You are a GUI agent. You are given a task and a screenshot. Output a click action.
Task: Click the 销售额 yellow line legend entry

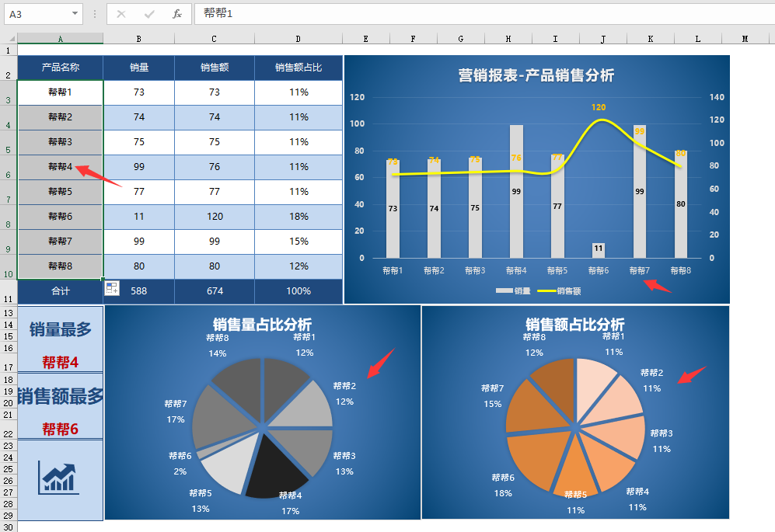coord(560,291)
